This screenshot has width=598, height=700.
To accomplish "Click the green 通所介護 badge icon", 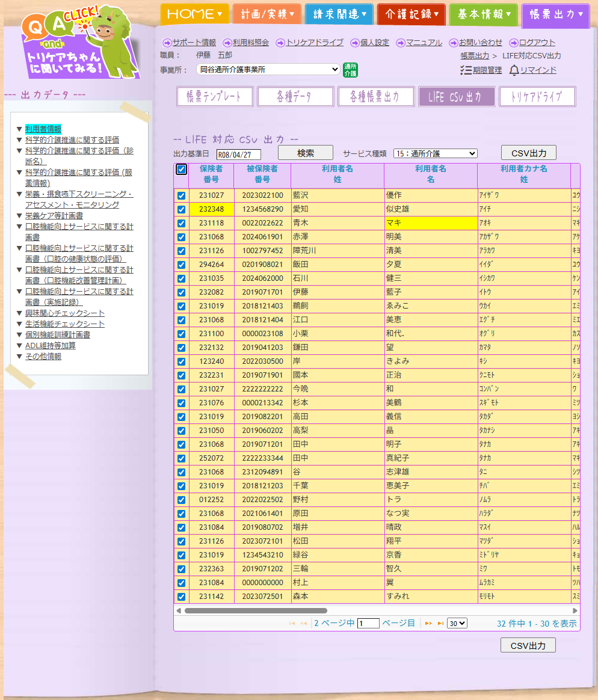I will pos(350,70).
